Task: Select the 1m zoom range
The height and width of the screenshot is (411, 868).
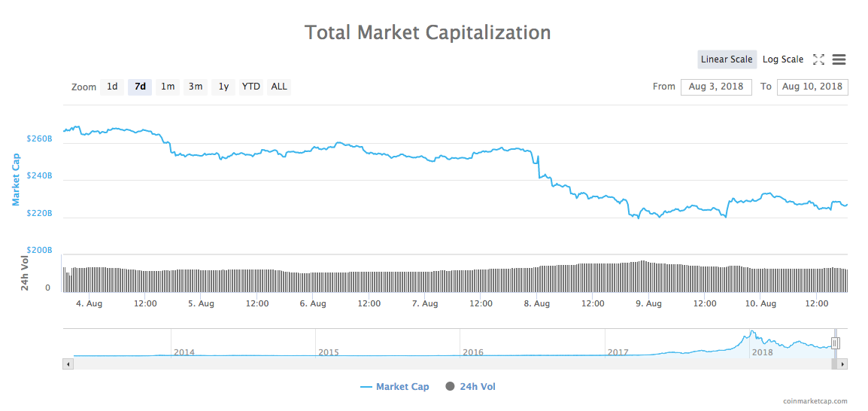Action: (168, 87)
